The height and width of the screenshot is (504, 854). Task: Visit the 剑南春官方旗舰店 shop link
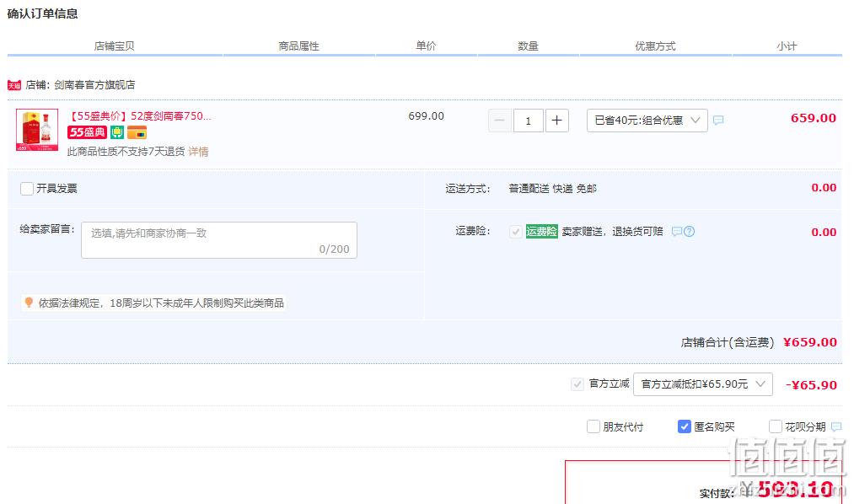click(x=94, y=85)
